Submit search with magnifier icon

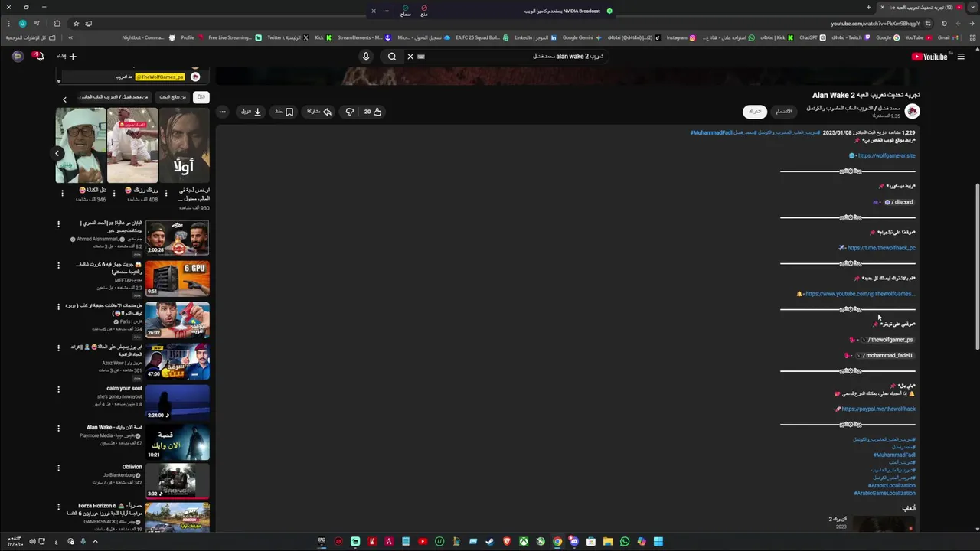(x=392, y=56)
